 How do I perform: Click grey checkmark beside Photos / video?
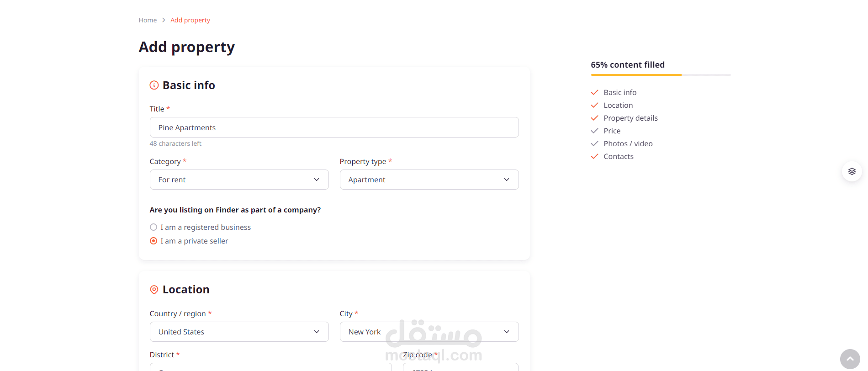click(594, 143)
